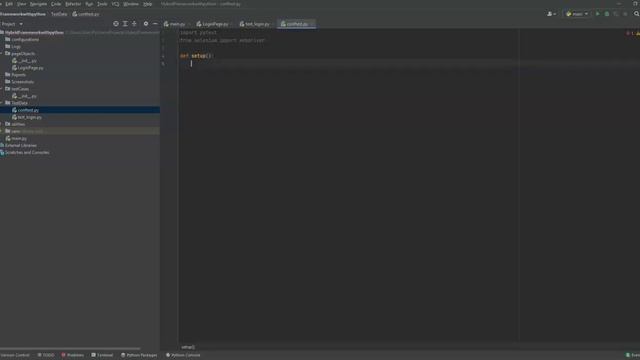Expand the utilities folder arrow
Viewport: 640px width, 360px height.
tap(2, 124)
